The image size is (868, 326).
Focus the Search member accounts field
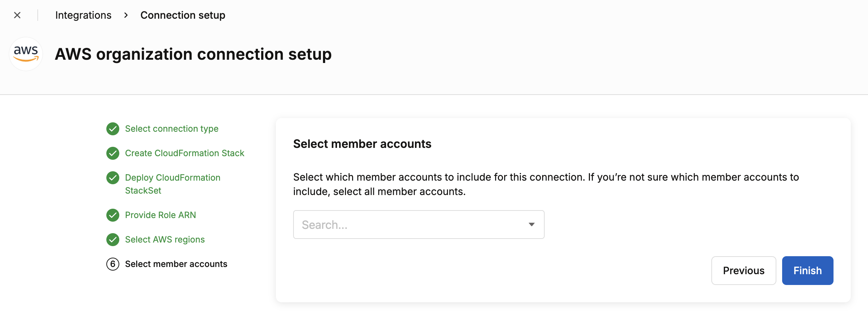tap(419, 225)
